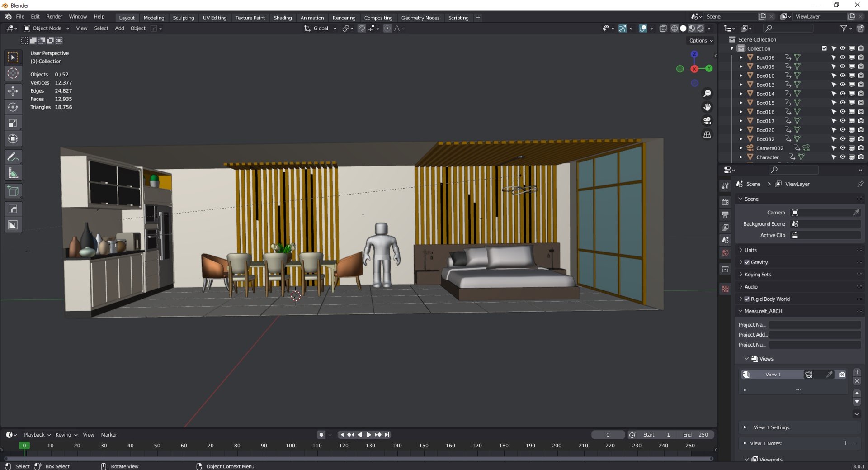This screenshot has width=868, height=470.
Task: Jump to timeline end button
Action: point(387,435)
